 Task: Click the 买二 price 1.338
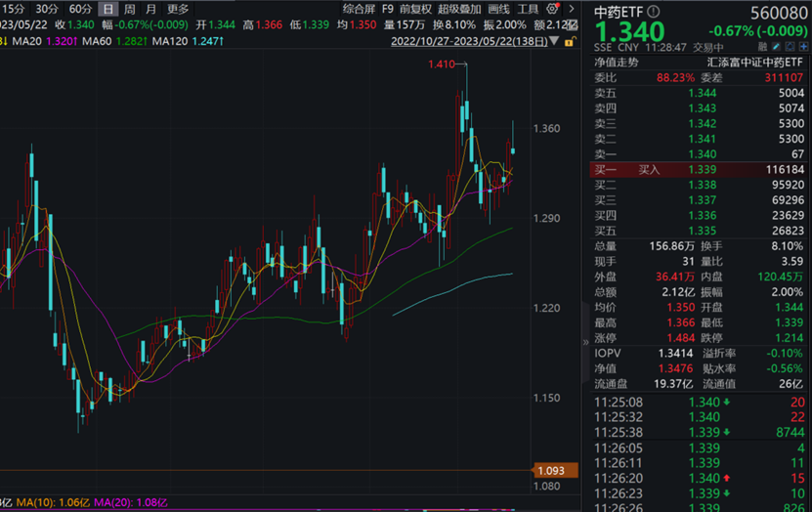pyautogui.click(x=703, y=185)
